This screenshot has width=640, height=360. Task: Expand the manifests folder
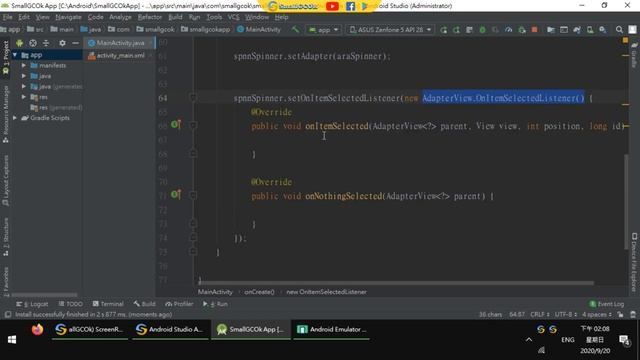pos(24,65)
